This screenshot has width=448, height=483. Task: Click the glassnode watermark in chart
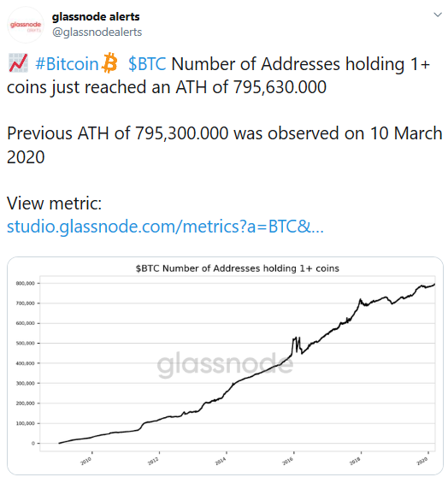225,365
